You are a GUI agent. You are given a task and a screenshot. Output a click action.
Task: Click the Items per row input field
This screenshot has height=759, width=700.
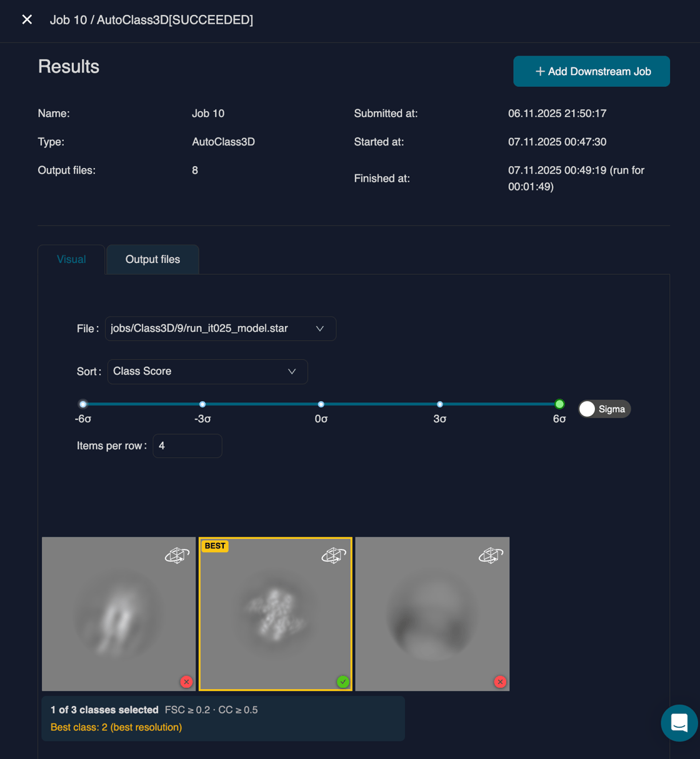187,445
